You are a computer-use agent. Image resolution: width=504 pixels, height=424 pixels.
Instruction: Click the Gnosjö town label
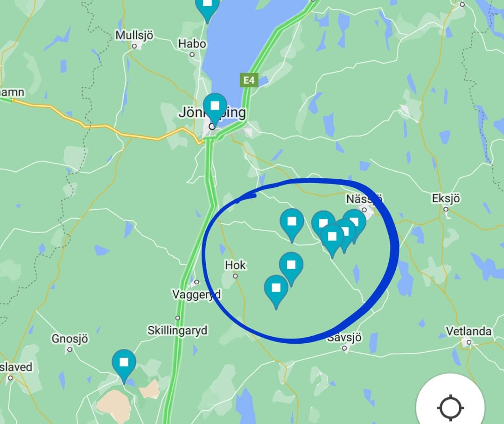tap(70, 339)
